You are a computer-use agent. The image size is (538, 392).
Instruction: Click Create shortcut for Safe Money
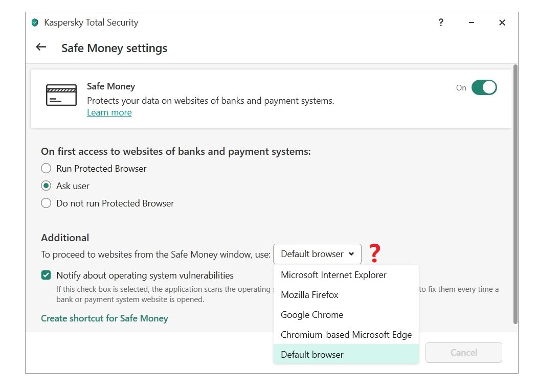(x=104, y=318)
